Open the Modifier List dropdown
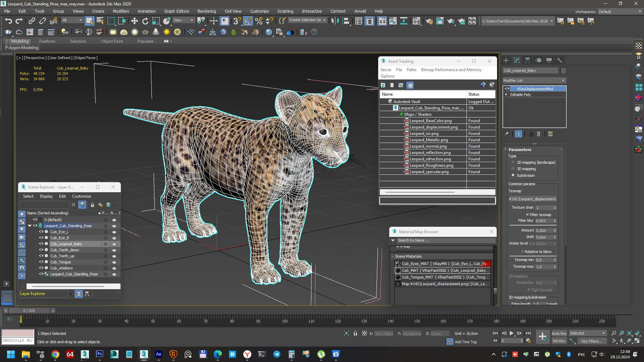 click(534, 81)
